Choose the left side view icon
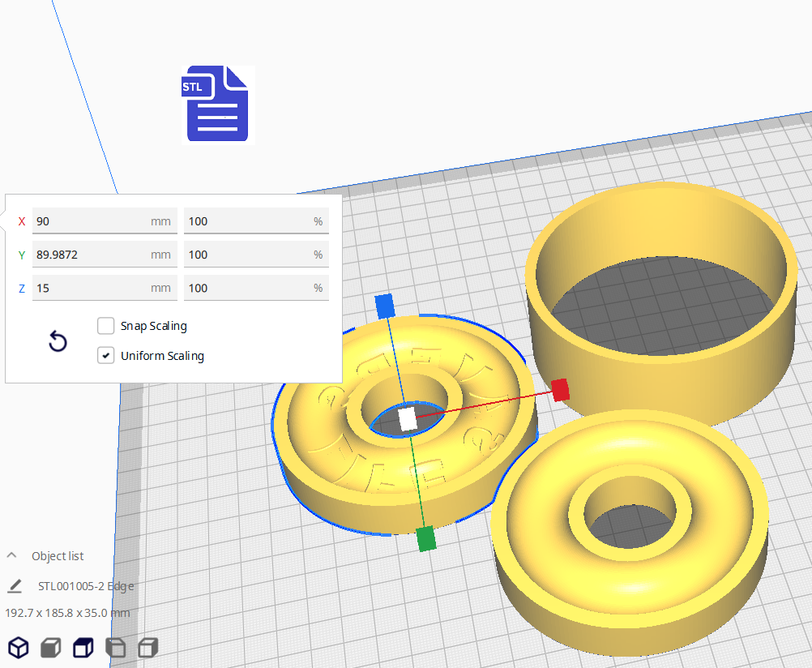Viewport: 812px width, 668px height. [x=116, y=647]
